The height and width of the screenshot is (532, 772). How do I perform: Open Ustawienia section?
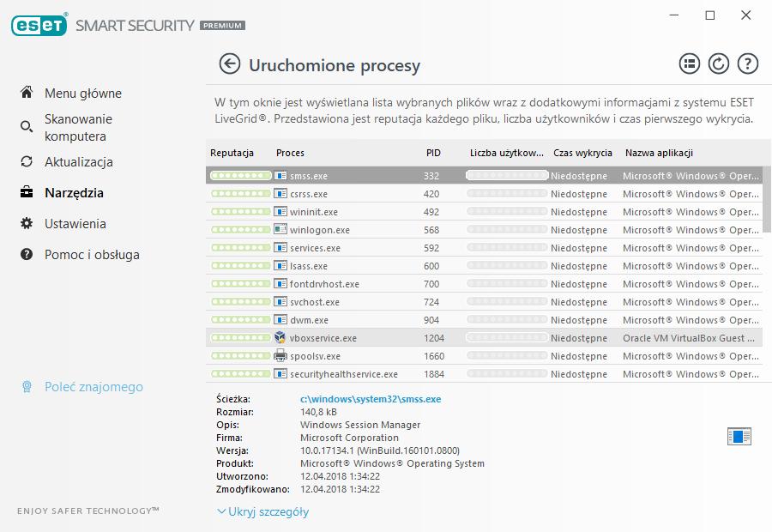75,224
